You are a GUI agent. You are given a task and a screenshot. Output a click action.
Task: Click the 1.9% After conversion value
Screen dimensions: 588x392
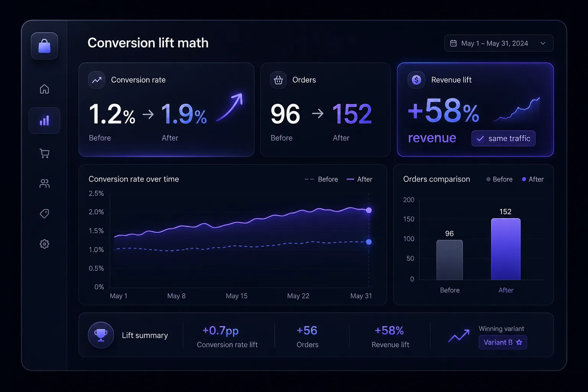(184, 114)
